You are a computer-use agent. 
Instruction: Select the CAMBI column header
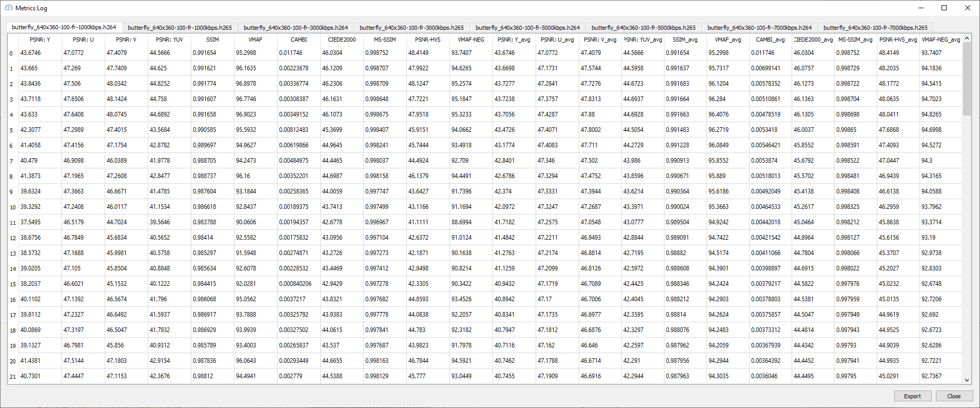(299, 40)
